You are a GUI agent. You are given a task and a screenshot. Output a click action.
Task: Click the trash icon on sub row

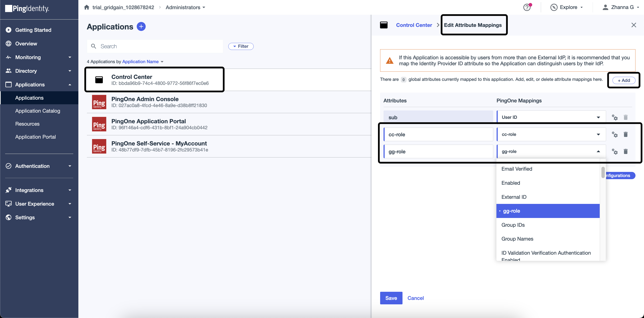(626, 117)
